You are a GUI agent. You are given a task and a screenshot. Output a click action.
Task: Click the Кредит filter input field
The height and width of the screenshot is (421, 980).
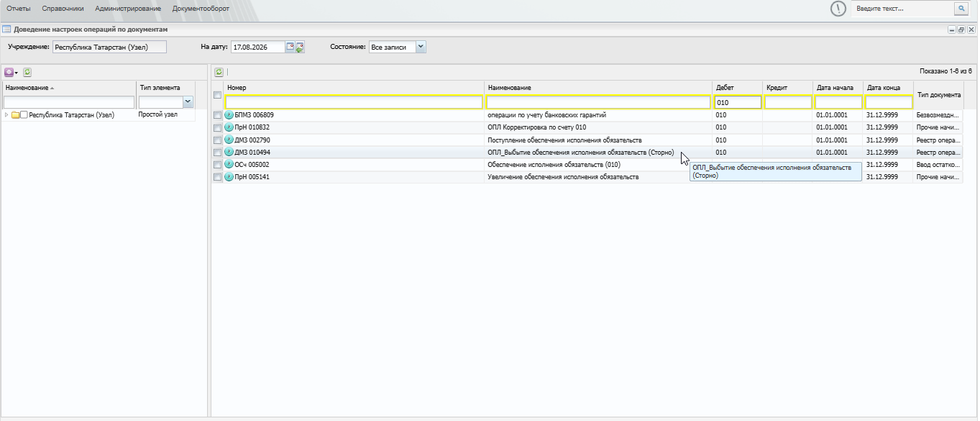(x=788, y=102)
